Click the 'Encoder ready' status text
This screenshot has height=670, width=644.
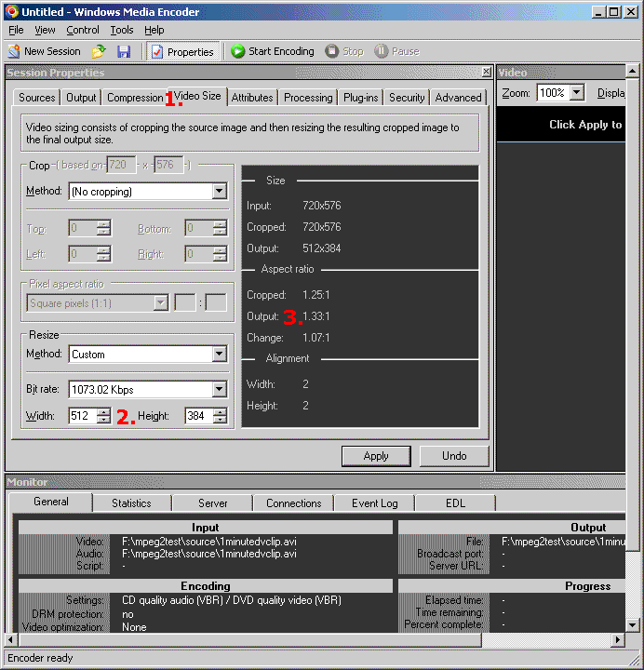40,658
